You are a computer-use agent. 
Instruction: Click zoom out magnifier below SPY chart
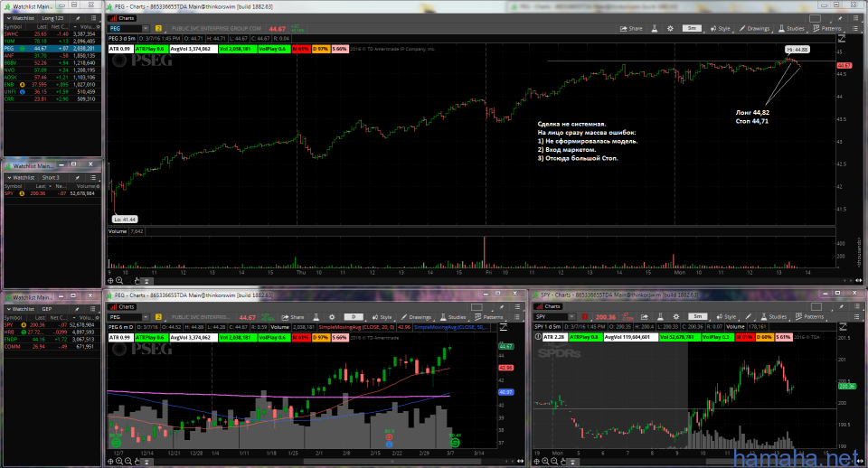pos(554,461)
